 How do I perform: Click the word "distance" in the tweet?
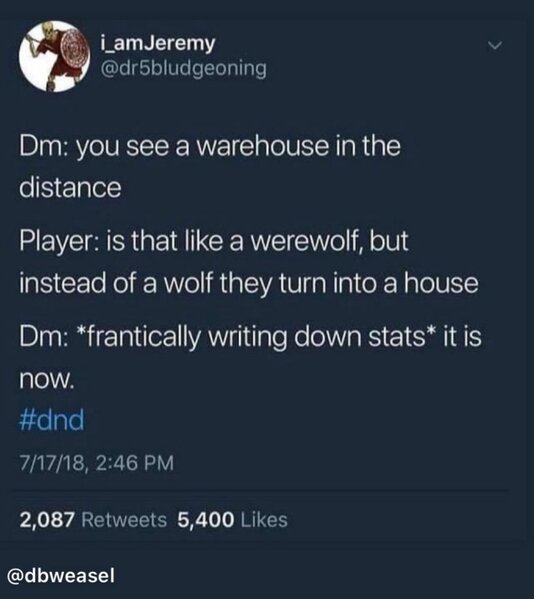(70, 188)
